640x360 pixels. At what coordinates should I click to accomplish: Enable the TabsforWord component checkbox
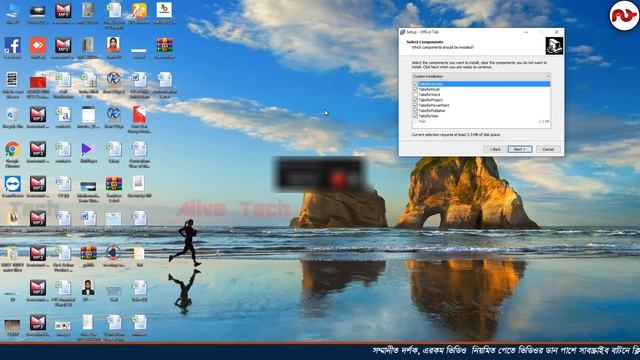[x=416, y=94]
